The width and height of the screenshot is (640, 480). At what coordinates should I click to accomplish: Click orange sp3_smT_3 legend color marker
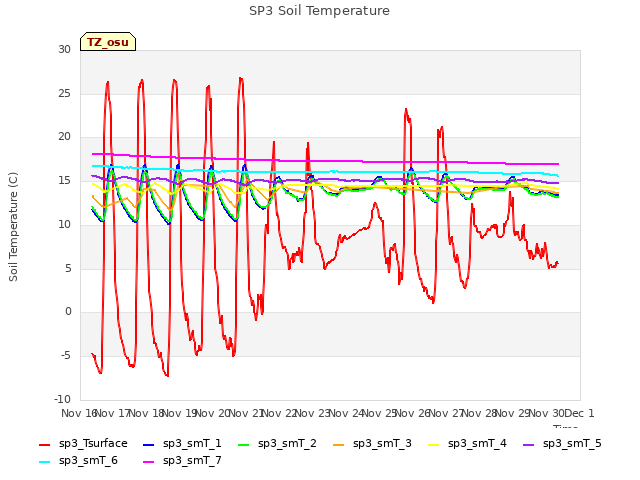[x=339, y=444]
